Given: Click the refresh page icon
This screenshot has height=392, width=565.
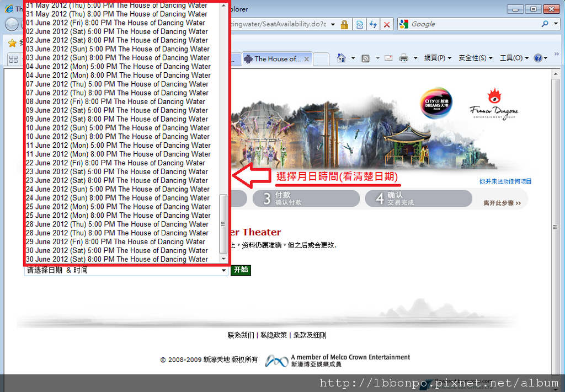Looking at the screenshot, I should tap(373, 24).
